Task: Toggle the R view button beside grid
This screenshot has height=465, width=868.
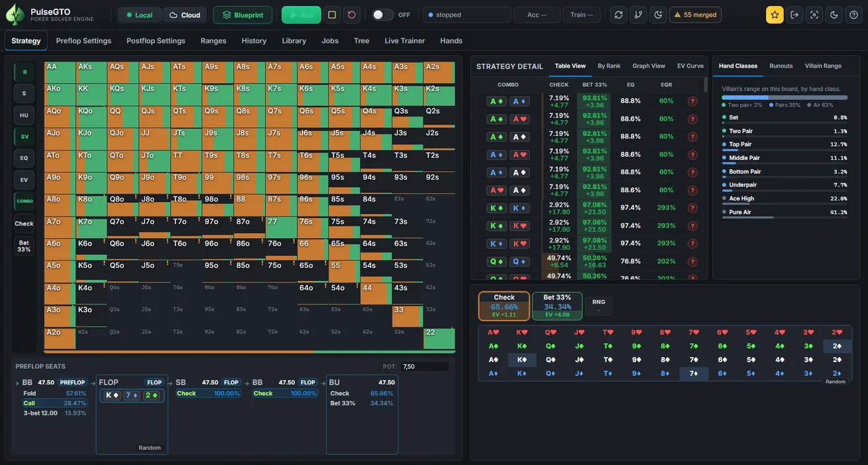Action: pyautogui.click(x=24, y=72)
